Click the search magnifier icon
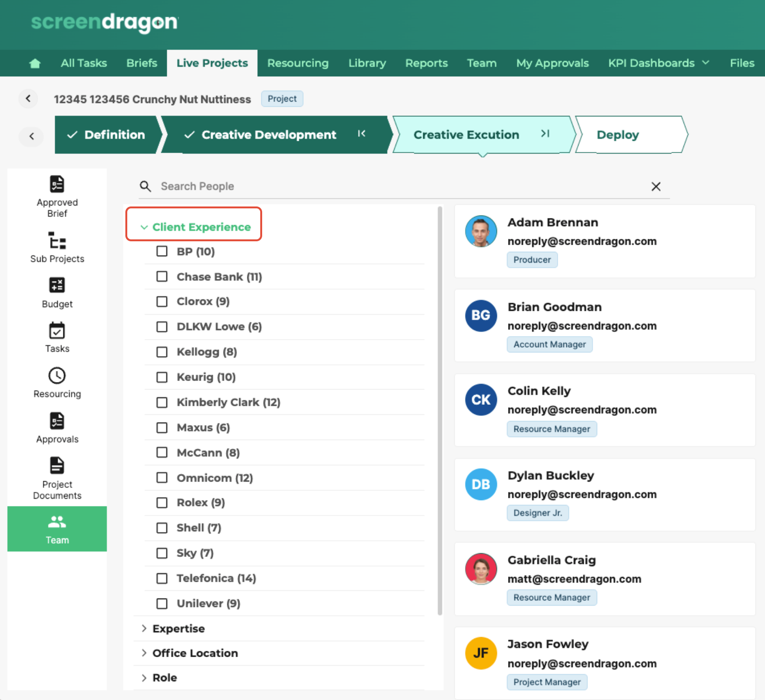765x700 pixels. click(145, 186)
